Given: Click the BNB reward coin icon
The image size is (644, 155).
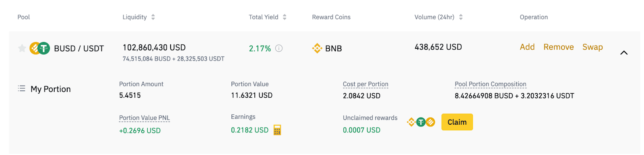Looking at the screenshot, I should pyautogui.click(x=317, y=48).
